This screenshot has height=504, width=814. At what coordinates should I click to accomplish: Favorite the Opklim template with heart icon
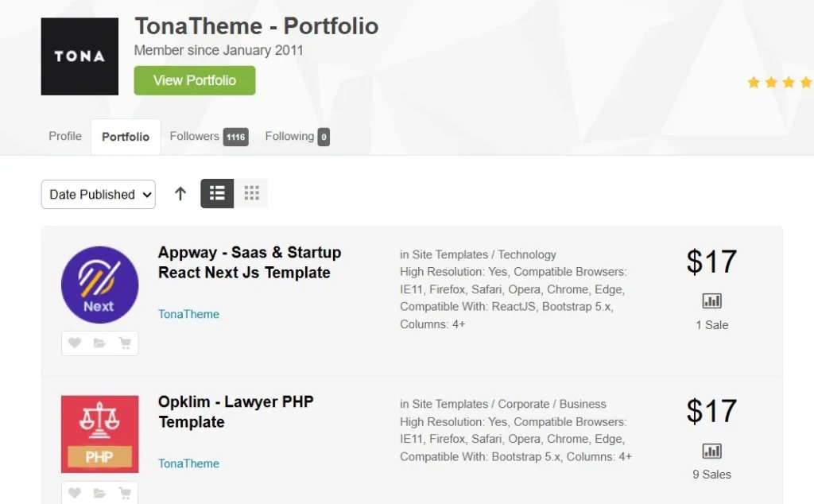[74, 493]
